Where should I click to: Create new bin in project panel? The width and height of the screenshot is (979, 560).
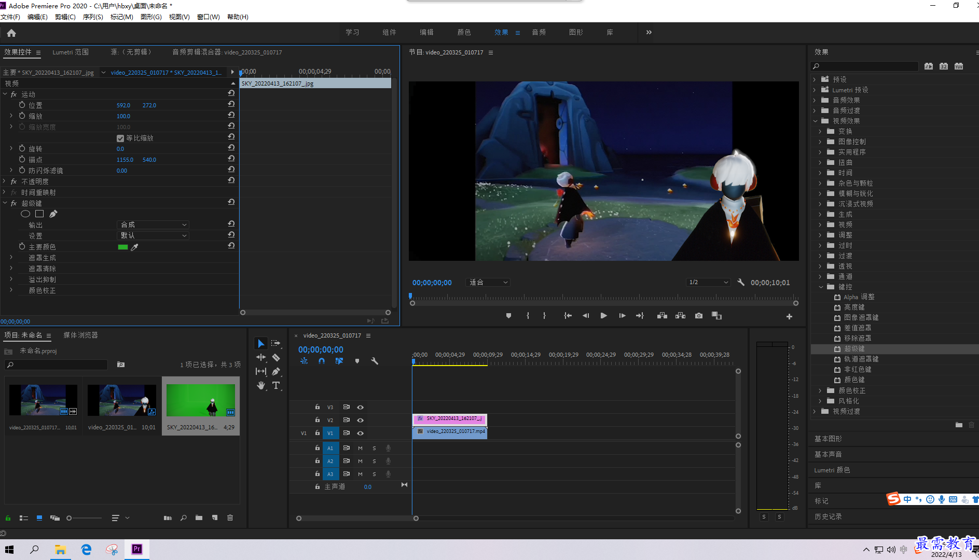click(x=199, y=517)
